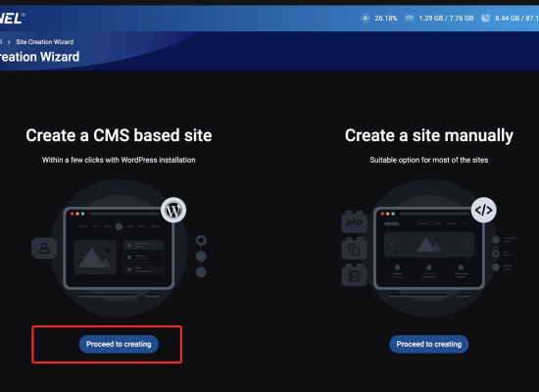Click the Create a CMS based site heading
The height and width of the screenshot is (392, 539).
point(119,135)
